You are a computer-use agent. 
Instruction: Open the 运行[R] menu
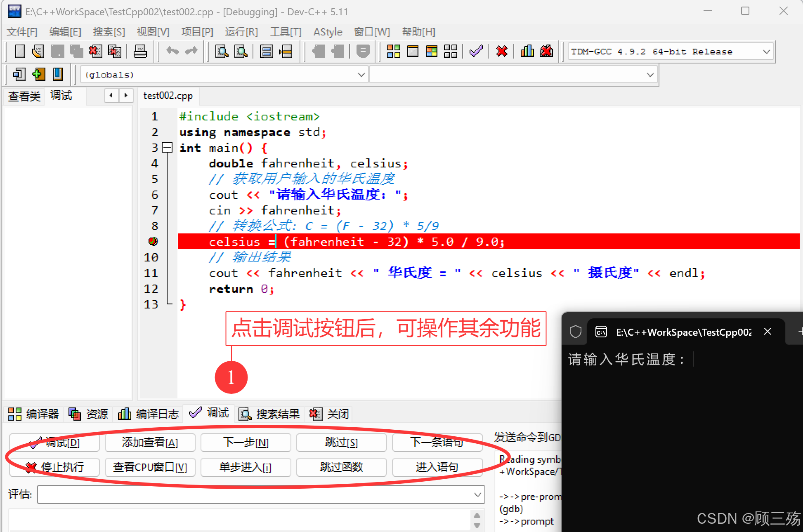pyautogui.click(x=241, y=32)
